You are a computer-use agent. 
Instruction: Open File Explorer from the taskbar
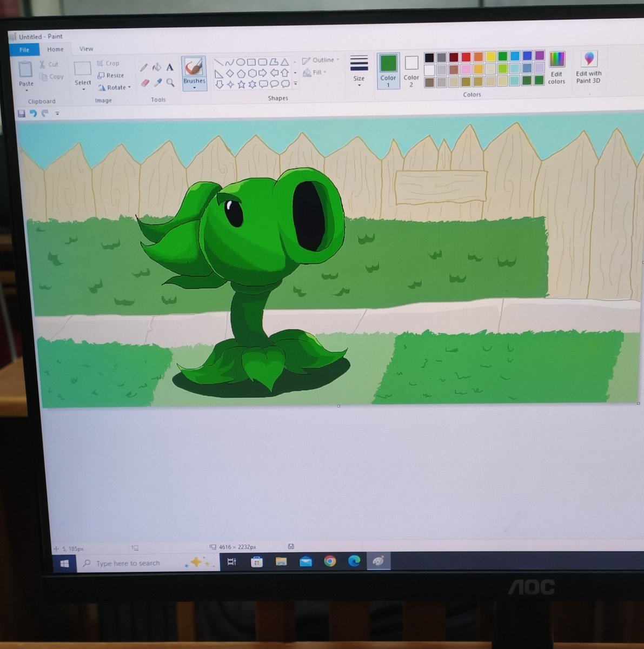[281, 561]
